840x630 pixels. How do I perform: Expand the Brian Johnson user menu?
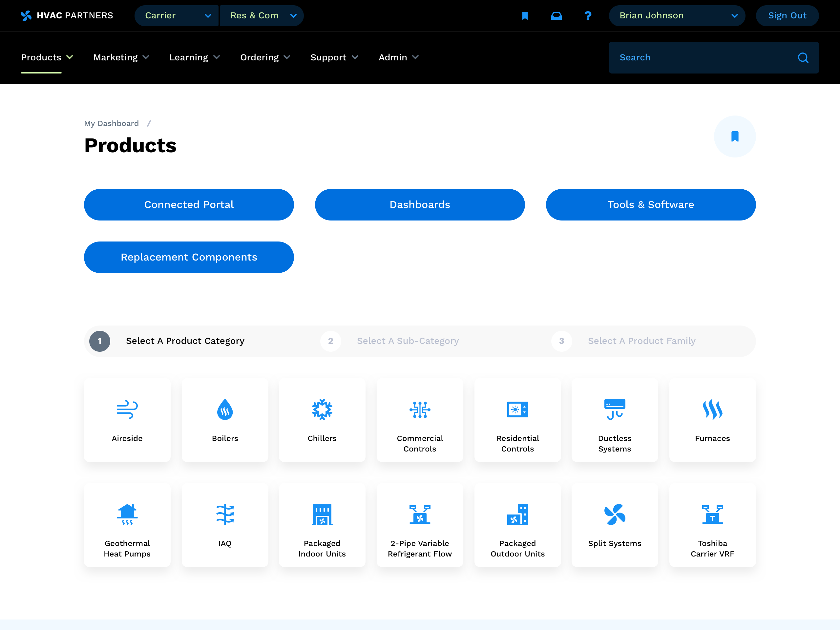pyautogui.click(x=677, y=15)
